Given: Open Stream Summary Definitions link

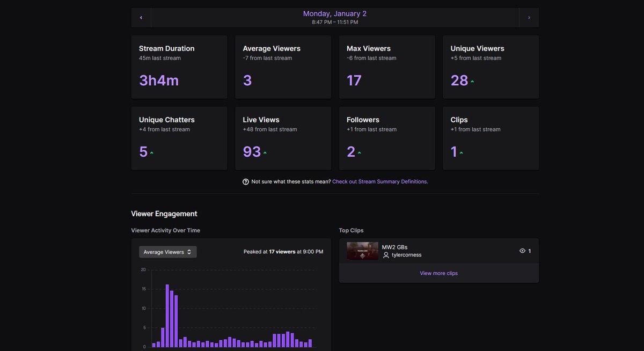Looking at the screenshot, I should (x=380, y=182).
